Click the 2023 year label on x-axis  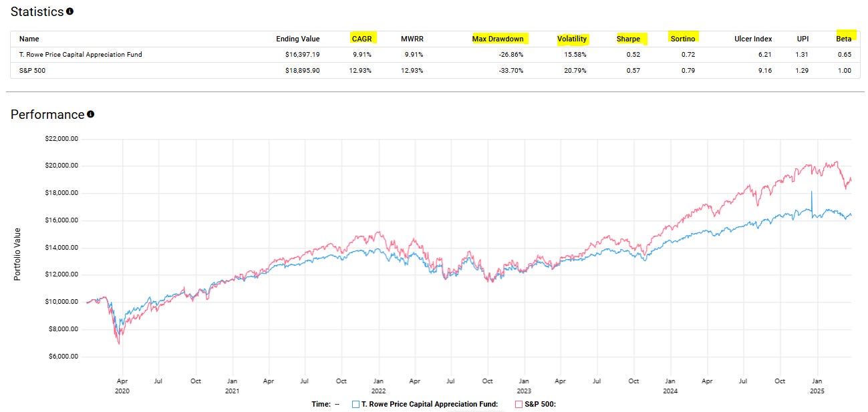click(524, 391)
